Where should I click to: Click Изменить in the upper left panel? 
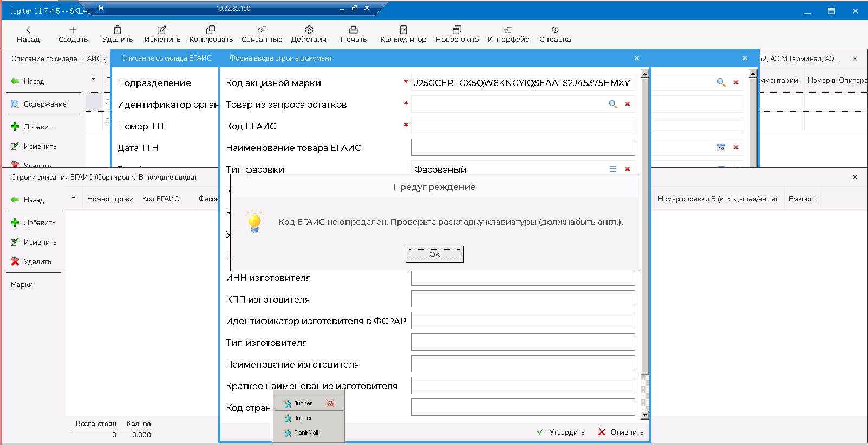click(34, 146)
